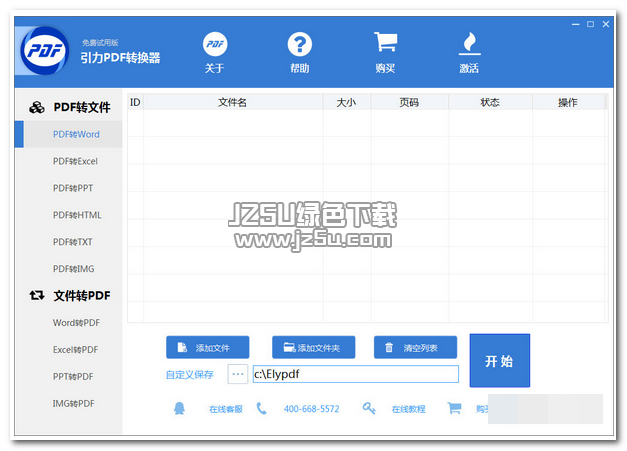Click the 大小 column header
627x451 pixels.
coord(346,102)
